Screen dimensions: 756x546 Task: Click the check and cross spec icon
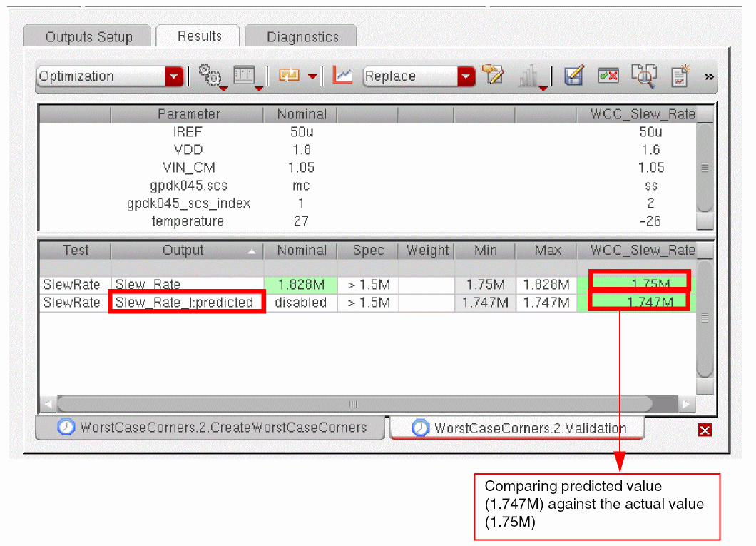pyautogui.click(x=608, y=76)
